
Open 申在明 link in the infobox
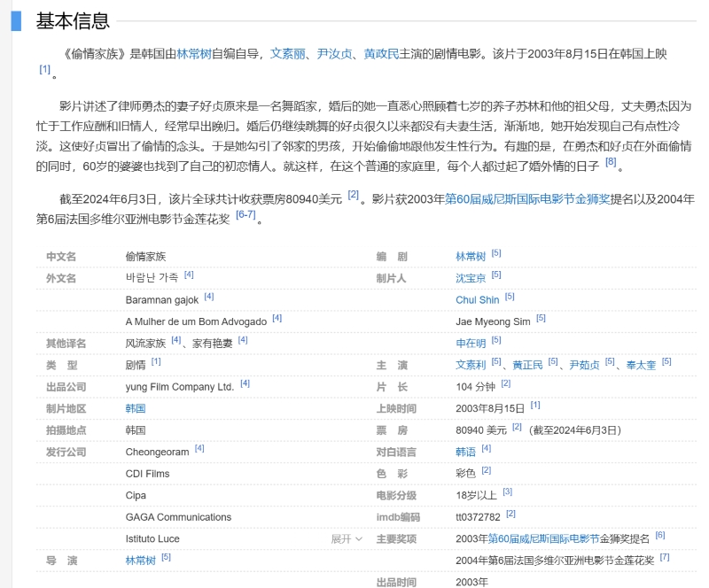click(x=471, y=343)
